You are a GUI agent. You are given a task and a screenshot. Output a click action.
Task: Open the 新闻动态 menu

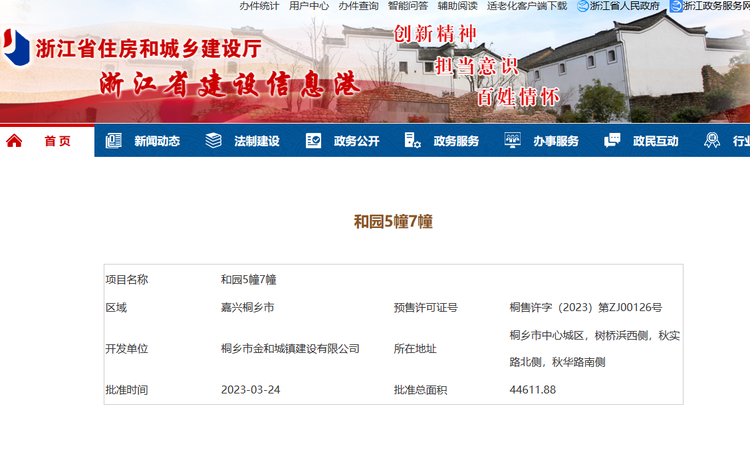[157, 141]
